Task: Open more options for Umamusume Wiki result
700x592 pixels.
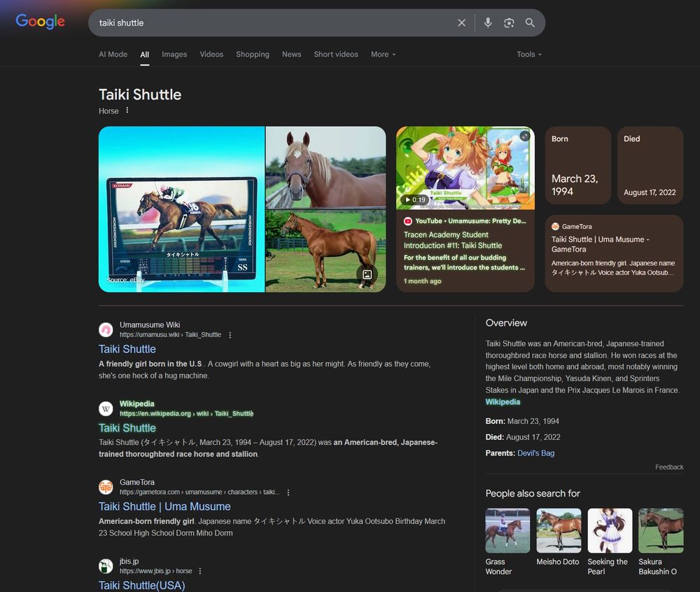Action: click(230, 335)
